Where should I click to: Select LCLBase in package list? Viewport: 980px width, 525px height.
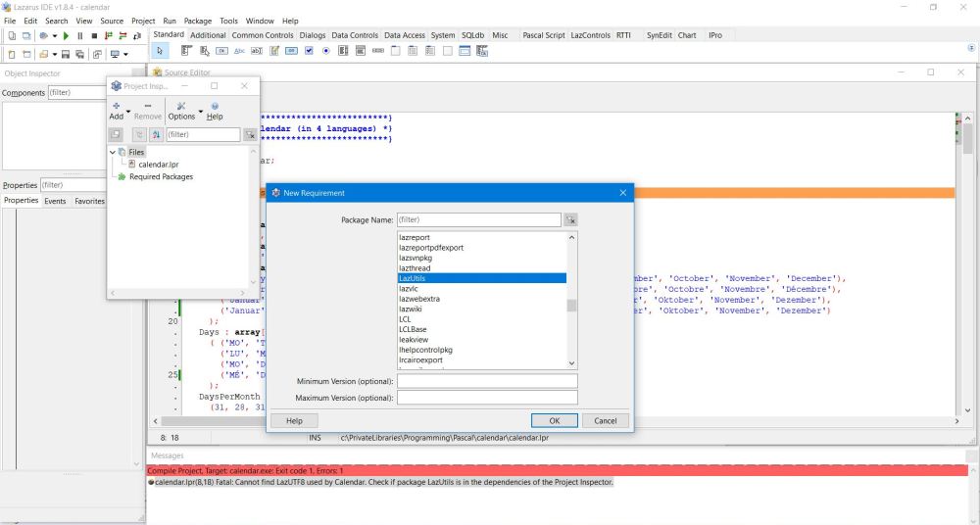[x=482, y=329]
